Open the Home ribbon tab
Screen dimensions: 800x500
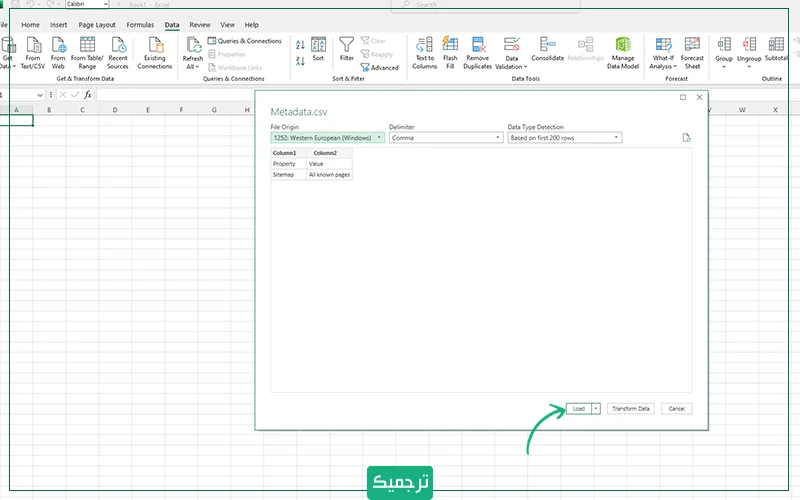[30, 24]
